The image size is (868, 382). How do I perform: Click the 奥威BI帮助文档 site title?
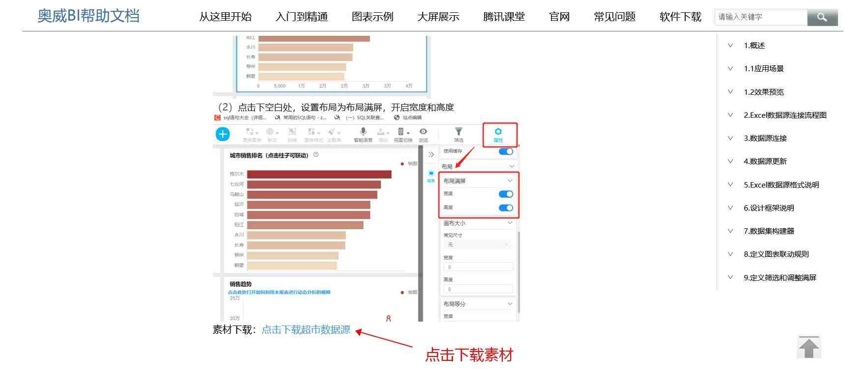coord(88,16)
